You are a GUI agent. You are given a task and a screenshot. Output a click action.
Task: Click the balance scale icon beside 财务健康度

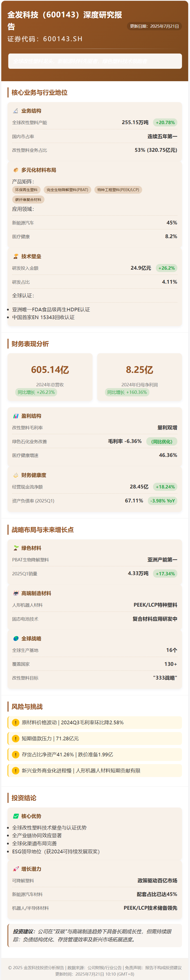click(x=16, y=475)
